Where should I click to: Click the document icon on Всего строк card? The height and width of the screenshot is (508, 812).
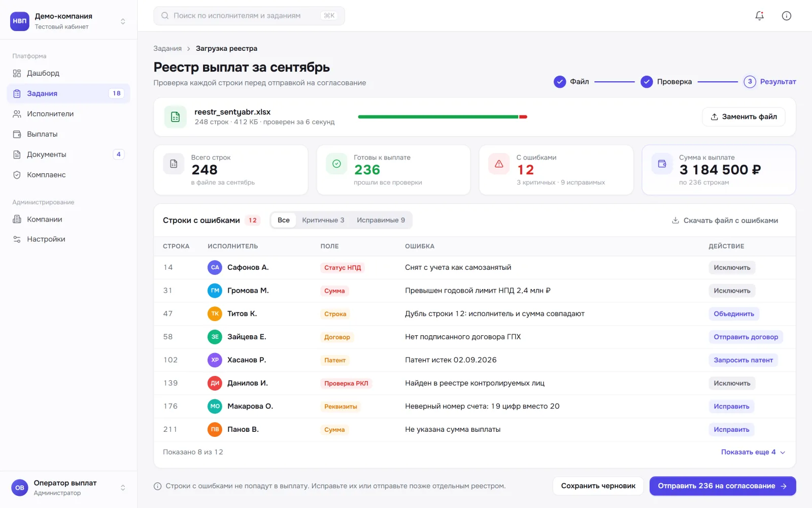click(x=174, y=164)
